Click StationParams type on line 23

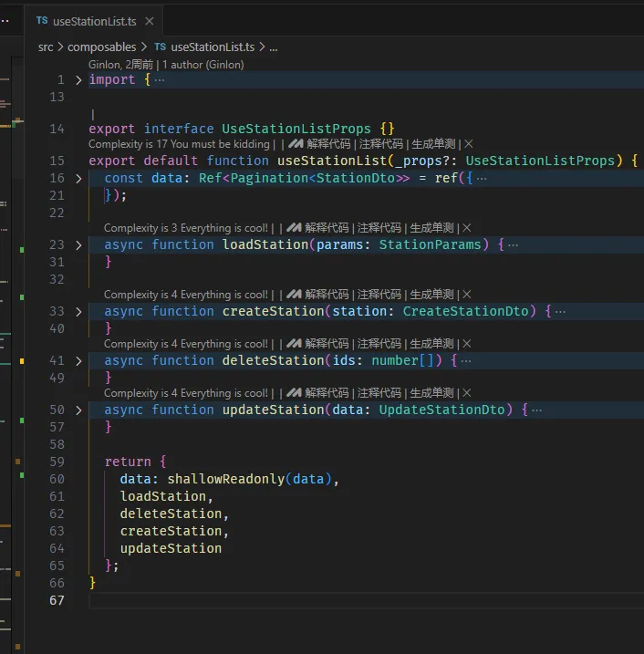(430, 244)
